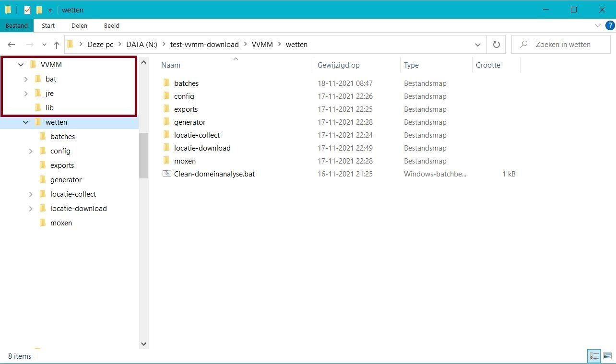Sort by the Naam column header

coord(171,65)
